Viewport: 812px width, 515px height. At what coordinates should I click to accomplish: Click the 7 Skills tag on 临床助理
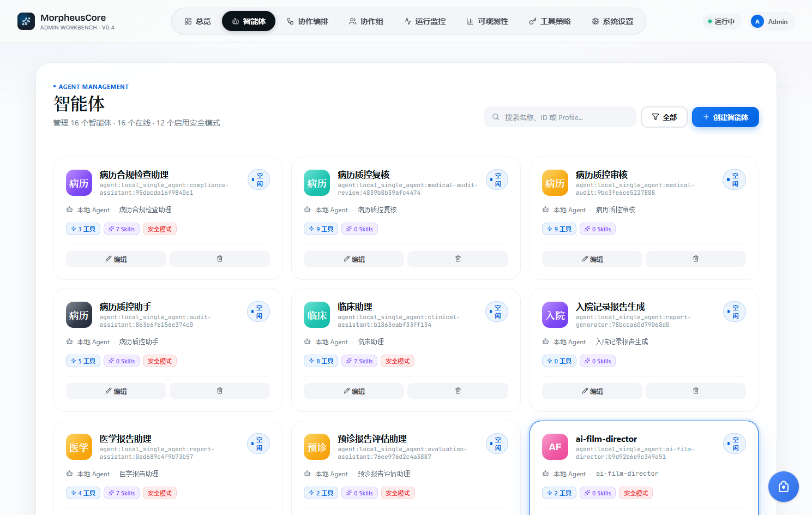(359, 361)
